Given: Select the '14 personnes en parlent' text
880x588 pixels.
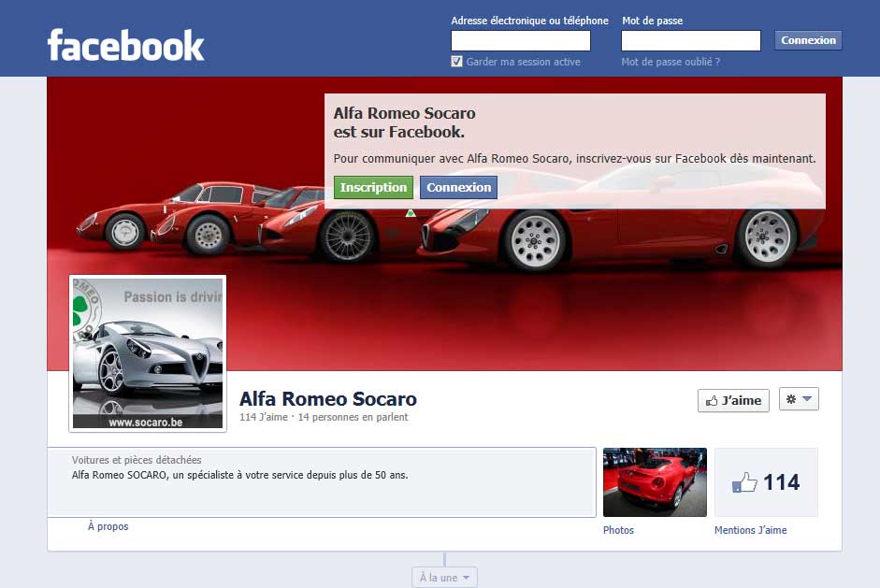Looking at the screenshot, I should [x=353, y=417].
